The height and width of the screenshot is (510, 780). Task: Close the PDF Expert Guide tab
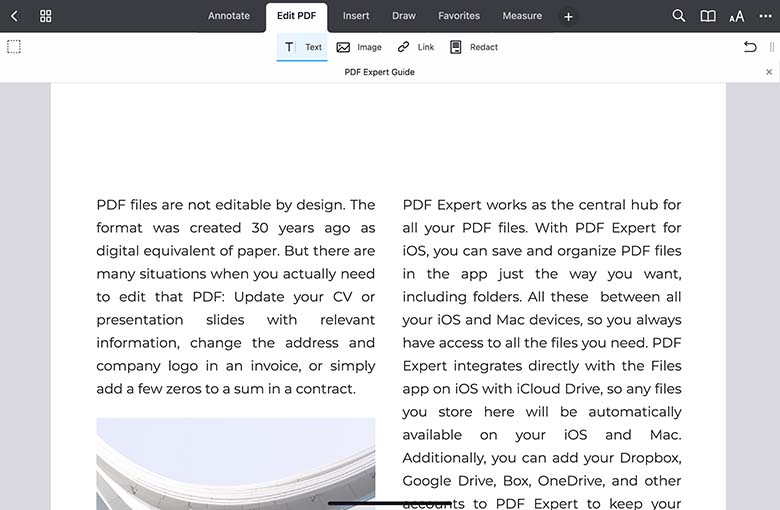pyautogui.click(x=769, y=72)
